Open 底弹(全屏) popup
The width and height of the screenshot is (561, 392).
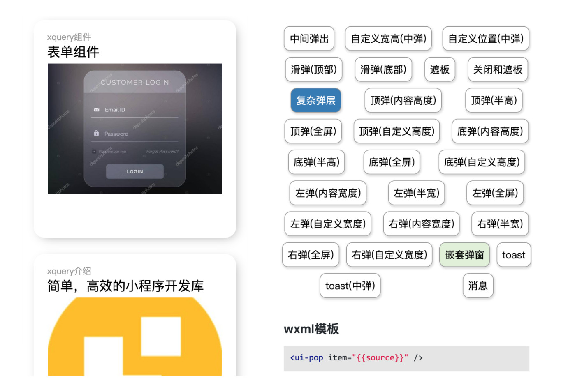coord(392,162)
